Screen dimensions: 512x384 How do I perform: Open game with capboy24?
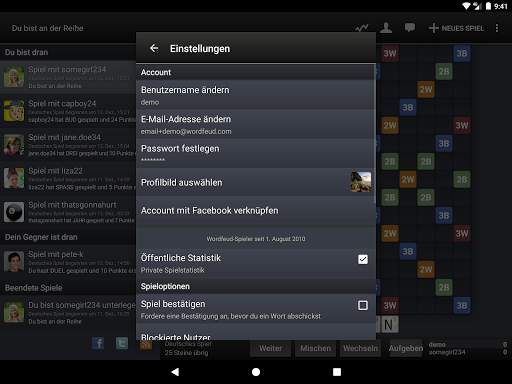click(68, 111)
